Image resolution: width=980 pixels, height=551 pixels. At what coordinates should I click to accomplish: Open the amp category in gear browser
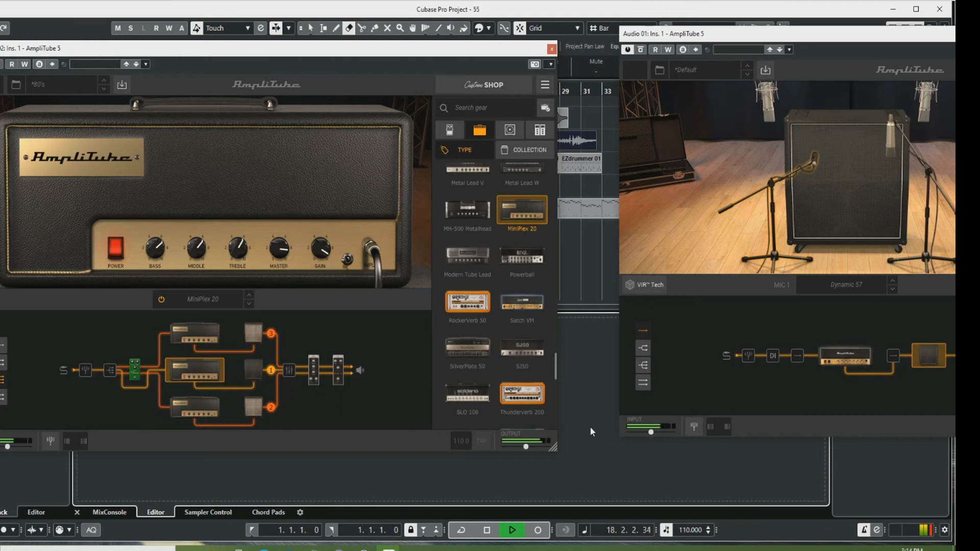click(x=480, y=130)
